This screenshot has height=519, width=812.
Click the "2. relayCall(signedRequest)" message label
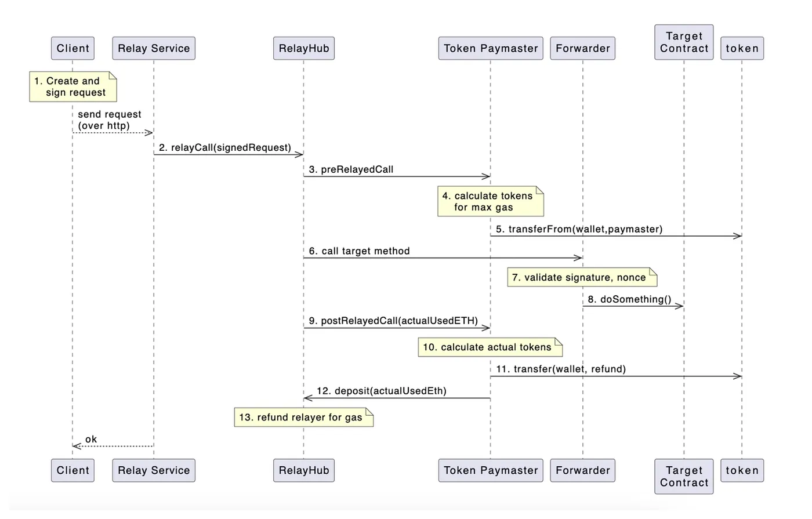click(x=225, y=148)
